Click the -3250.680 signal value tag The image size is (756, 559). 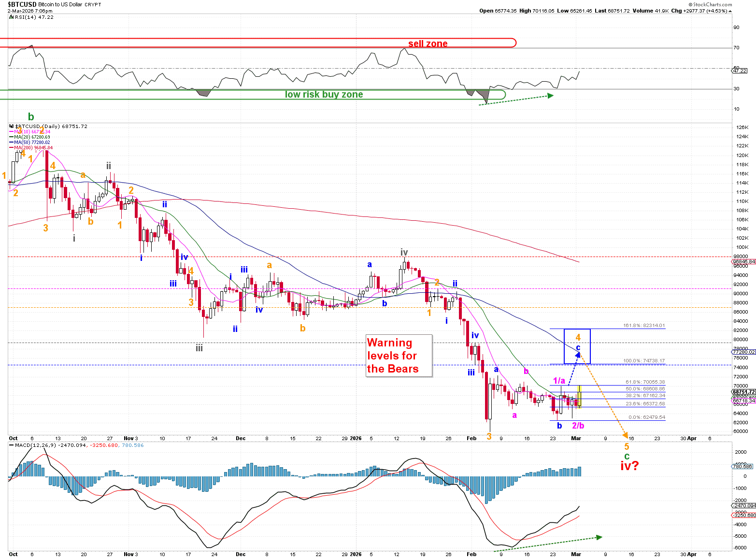744,516
